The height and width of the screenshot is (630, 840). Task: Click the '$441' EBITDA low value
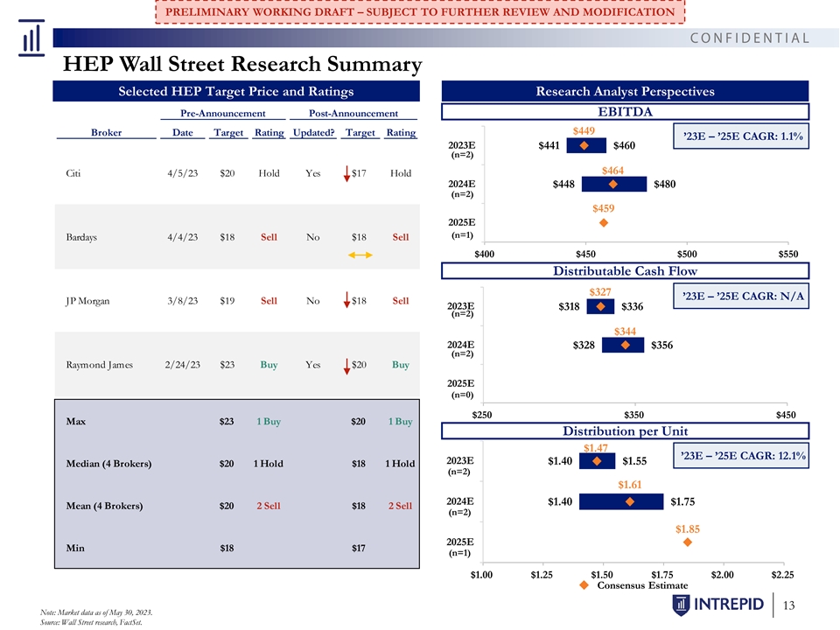click(x=549, y=146)
